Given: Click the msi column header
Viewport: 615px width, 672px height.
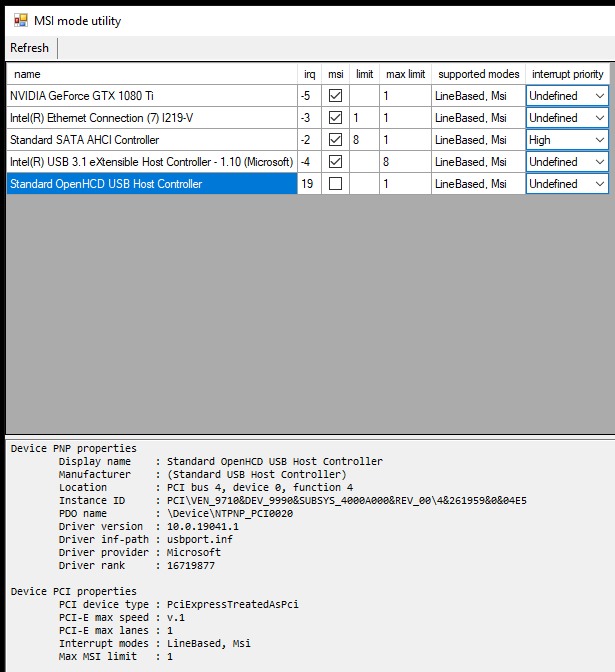Looking at the screenshot, I should pos(336,74).
